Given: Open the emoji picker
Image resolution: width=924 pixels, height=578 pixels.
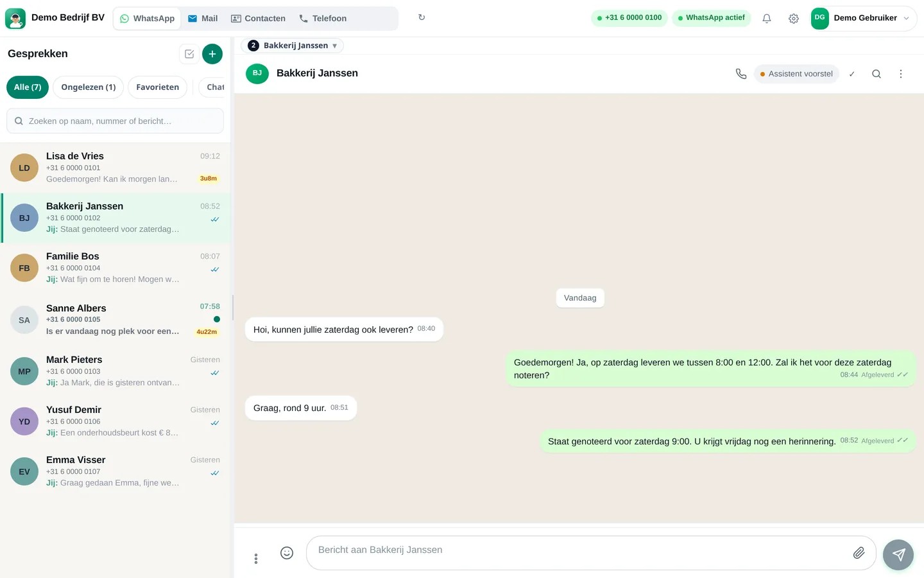Looking at the screenshot, I should (x=287, y=553).
